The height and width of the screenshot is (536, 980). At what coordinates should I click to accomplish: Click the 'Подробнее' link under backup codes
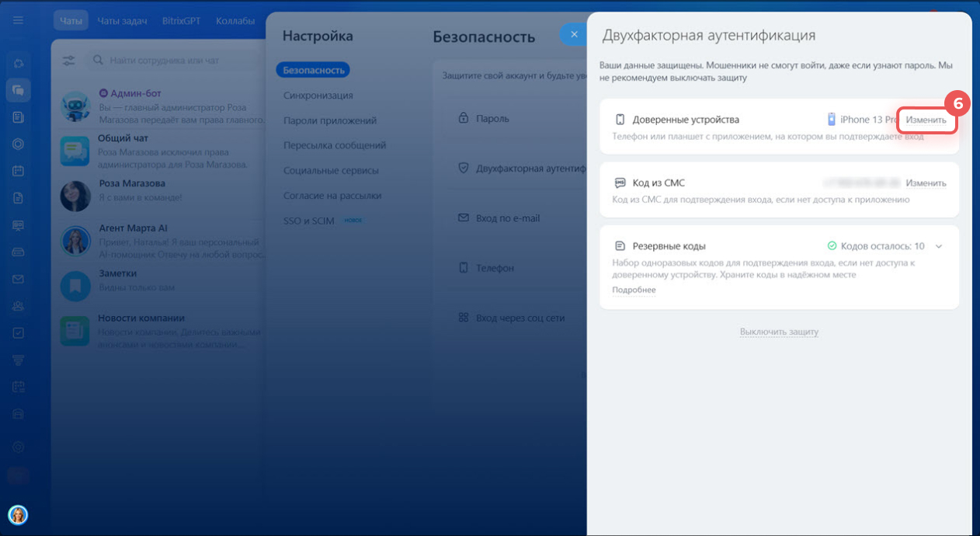coord(634,290)
